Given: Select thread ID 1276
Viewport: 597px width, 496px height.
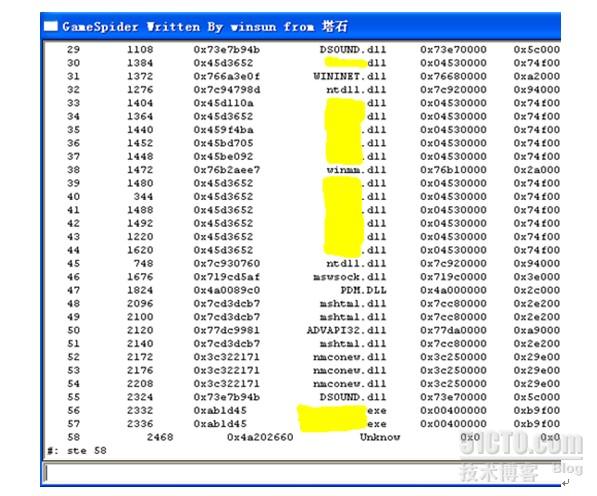Looking at the screenshot, I should (x=140, y=89).
